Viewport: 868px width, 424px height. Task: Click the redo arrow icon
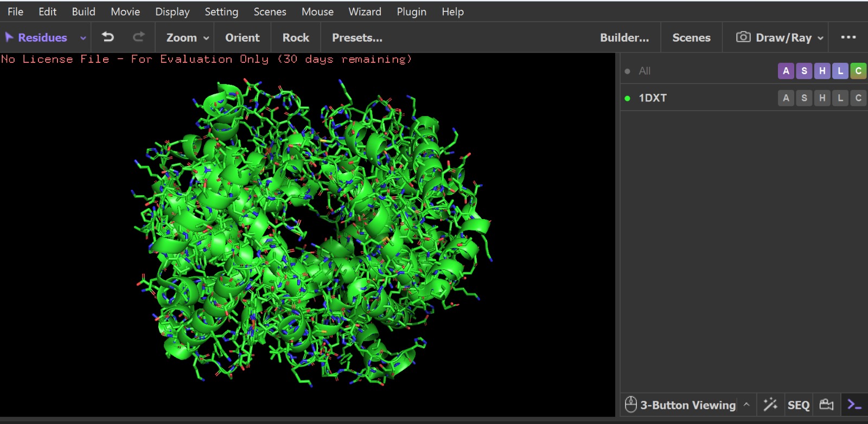coord(139,37)
